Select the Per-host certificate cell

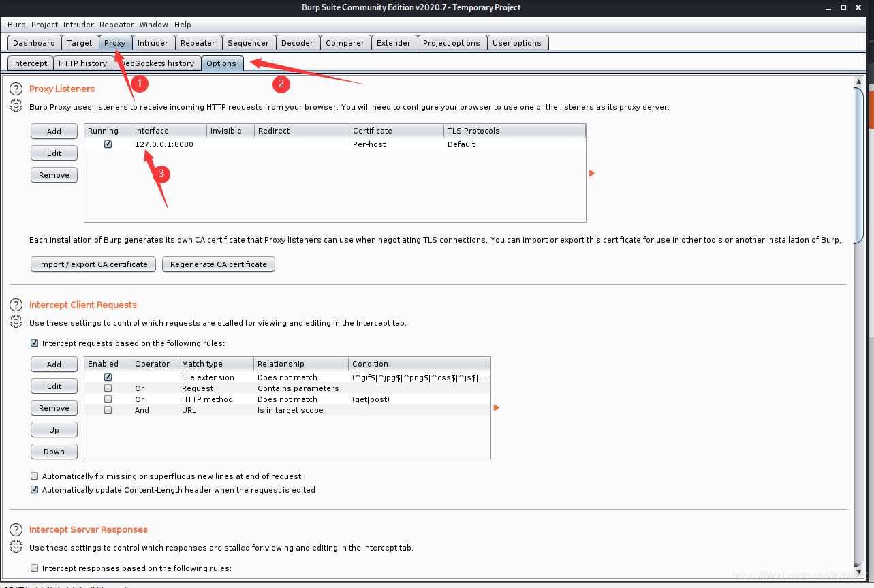[x=396, y=144]
